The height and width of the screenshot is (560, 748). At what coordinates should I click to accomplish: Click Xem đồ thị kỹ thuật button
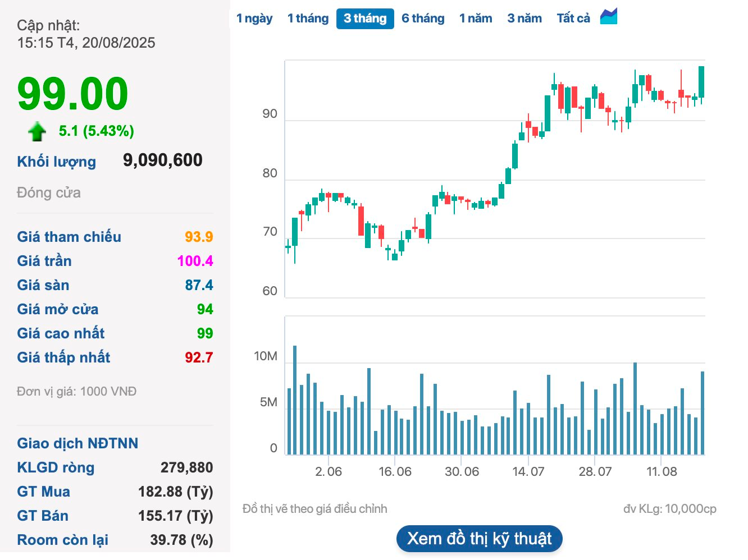[479, 539]
